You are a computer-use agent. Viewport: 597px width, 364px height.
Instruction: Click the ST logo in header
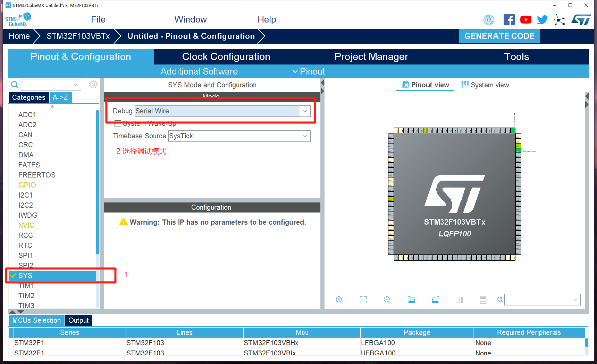(581, 20)
